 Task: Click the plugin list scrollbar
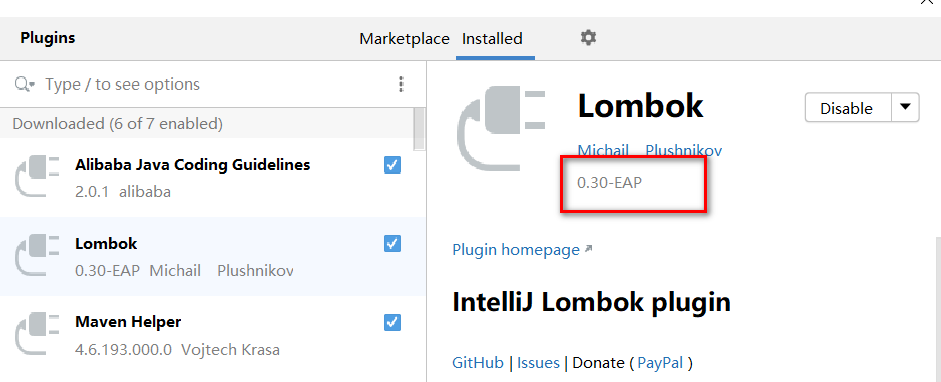419,130
